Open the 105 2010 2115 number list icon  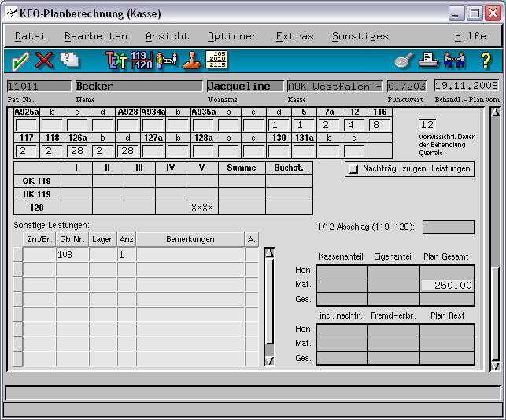click(216, 60)
